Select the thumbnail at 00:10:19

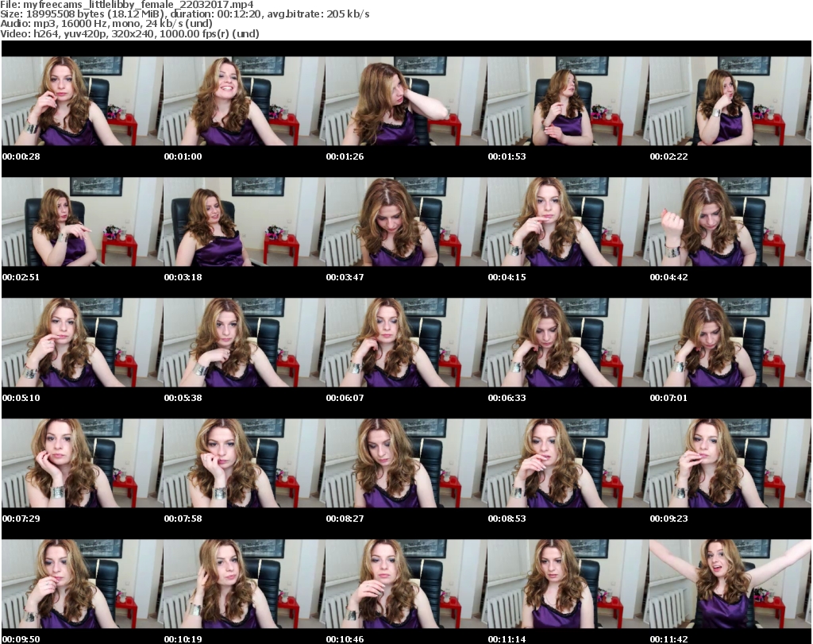point(244,584)
